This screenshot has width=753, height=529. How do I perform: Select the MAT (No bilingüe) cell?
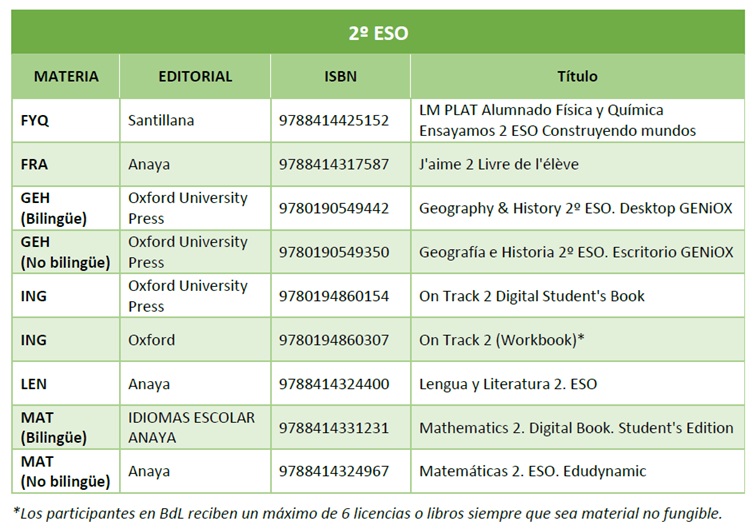click(x=66, y=471)
